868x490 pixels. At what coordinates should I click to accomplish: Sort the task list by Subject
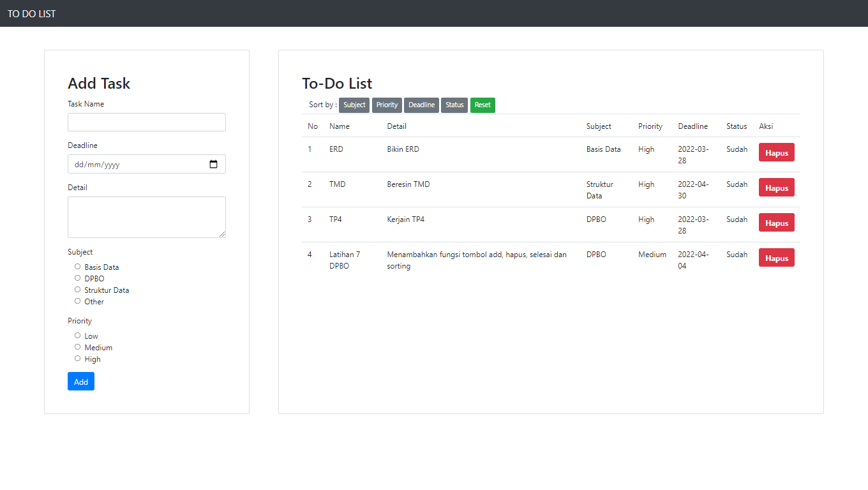(354, 105)
